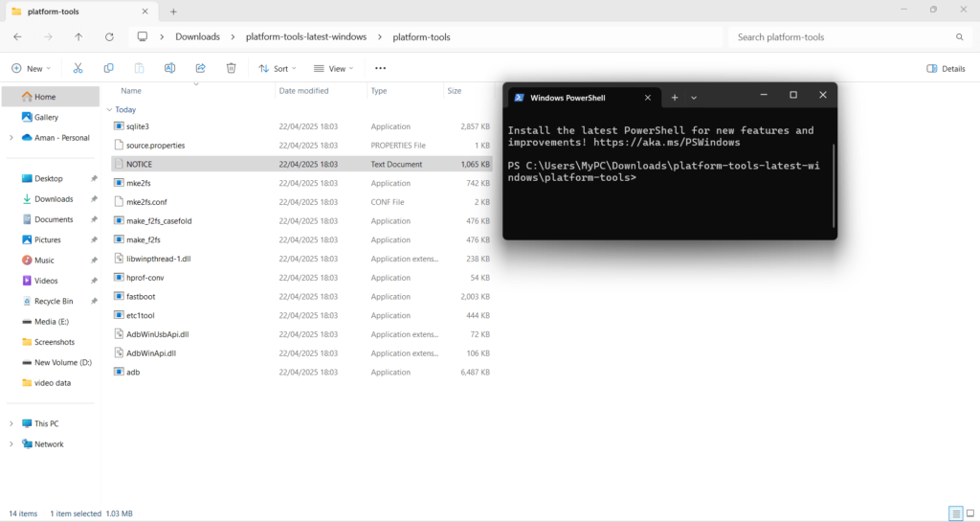Unpin Desktop using its pin icon
Screen dimensions: 980x522
coord(94,179)
